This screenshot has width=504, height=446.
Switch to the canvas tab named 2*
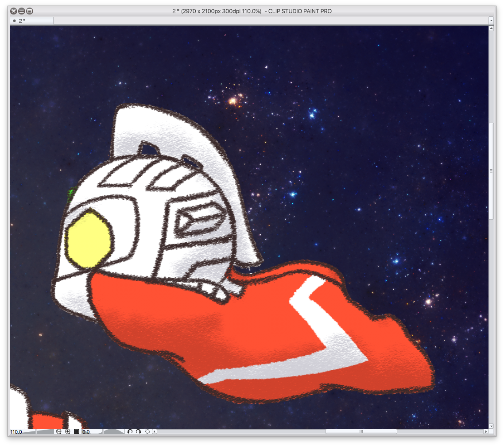(x=32, y=20)
